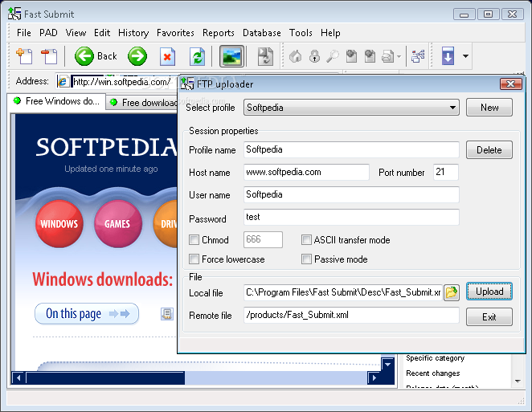
Task: Enable the Passive mode checkbox
Action: pos(306,259)
